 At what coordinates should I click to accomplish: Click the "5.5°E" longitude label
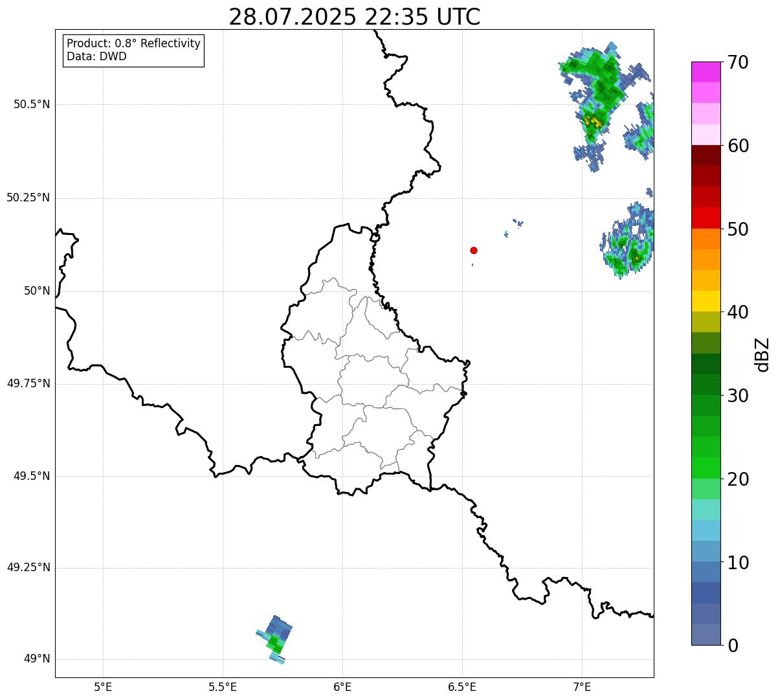point(223,686)
